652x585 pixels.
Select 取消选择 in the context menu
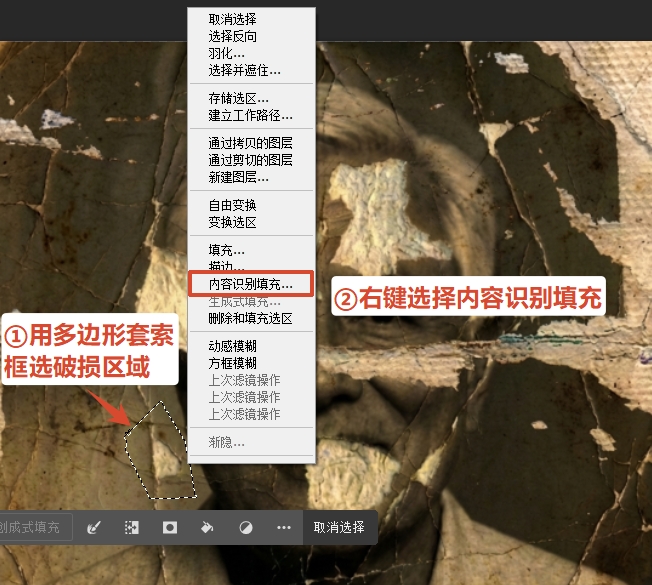coord(232,19)
